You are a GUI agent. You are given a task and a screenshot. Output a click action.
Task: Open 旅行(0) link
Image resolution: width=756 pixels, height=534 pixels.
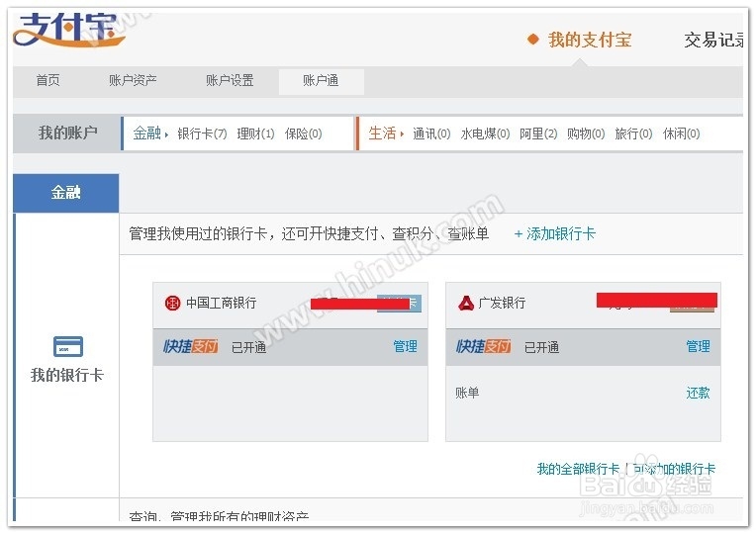(x=633, y=133)
